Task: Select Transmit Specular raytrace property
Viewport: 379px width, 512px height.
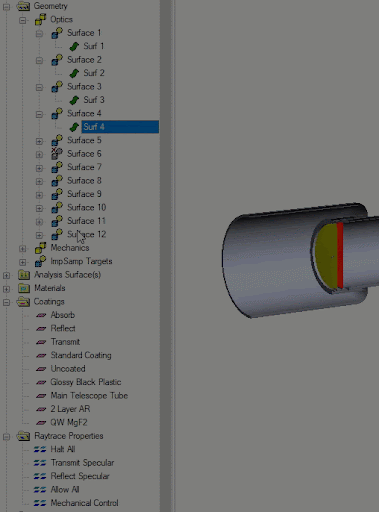Action: click(82, 463)
